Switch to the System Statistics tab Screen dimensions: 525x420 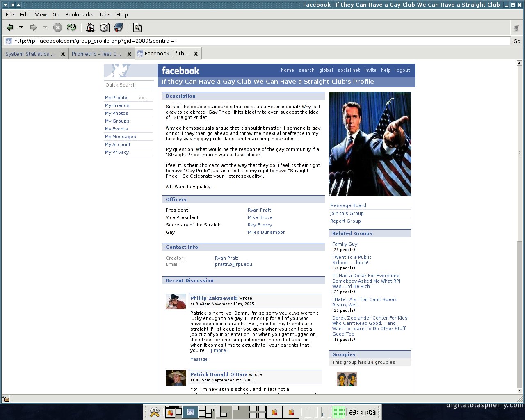[30, 54]
